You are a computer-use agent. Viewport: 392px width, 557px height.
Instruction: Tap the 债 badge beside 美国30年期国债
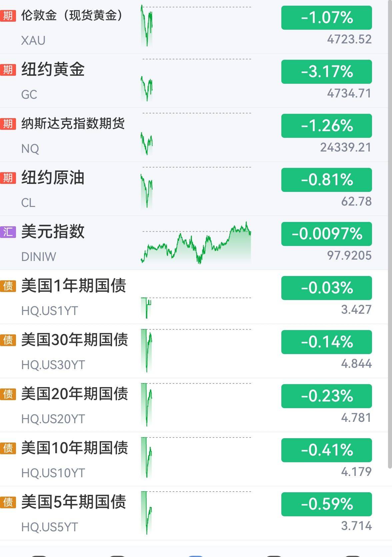point(8,340)
